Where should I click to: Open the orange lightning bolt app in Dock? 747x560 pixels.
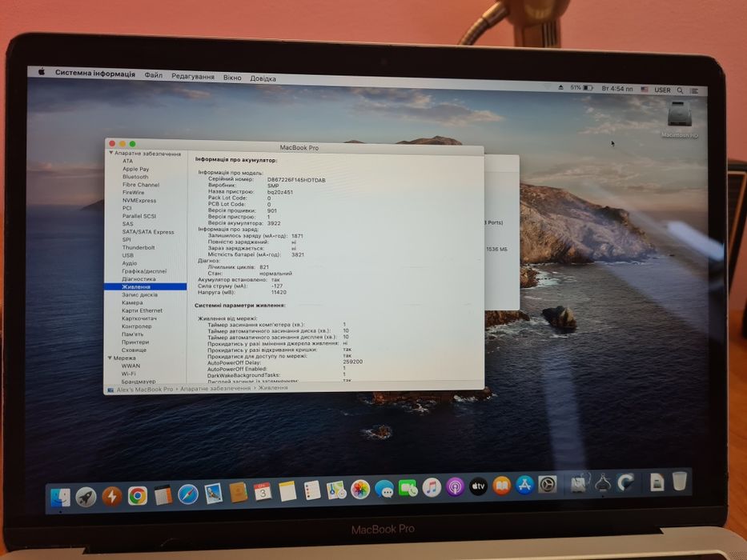tap(112, 496)
